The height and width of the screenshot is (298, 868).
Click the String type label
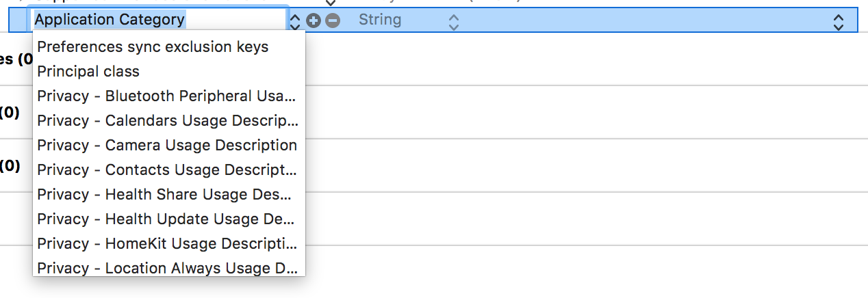[x=380, y=20]
